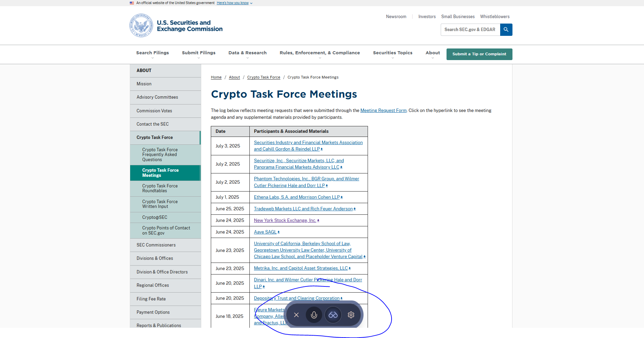Select Crypto Task Force sidebar section

click(x=165, y=138)
